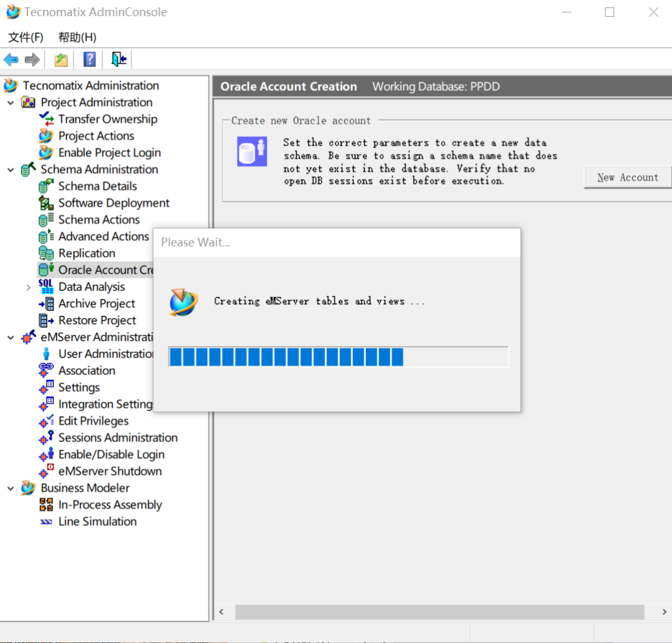
Task: Click the Archive Project icon
Action: (x=46, y=303)
